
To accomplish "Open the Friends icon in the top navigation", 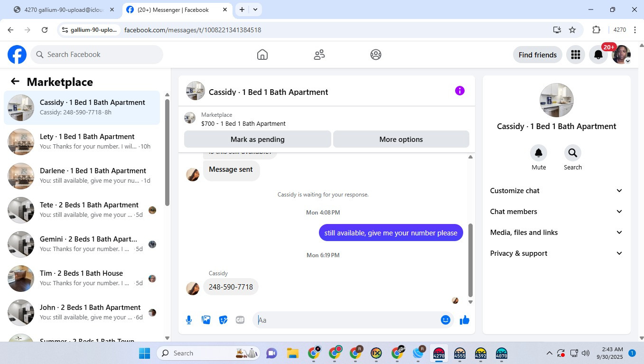I will (x=319, y=55).
